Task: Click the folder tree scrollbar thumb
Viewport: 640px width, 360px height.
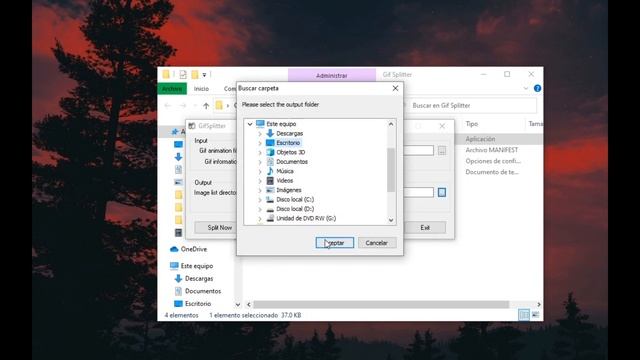Action: click(x=391, y=169)
